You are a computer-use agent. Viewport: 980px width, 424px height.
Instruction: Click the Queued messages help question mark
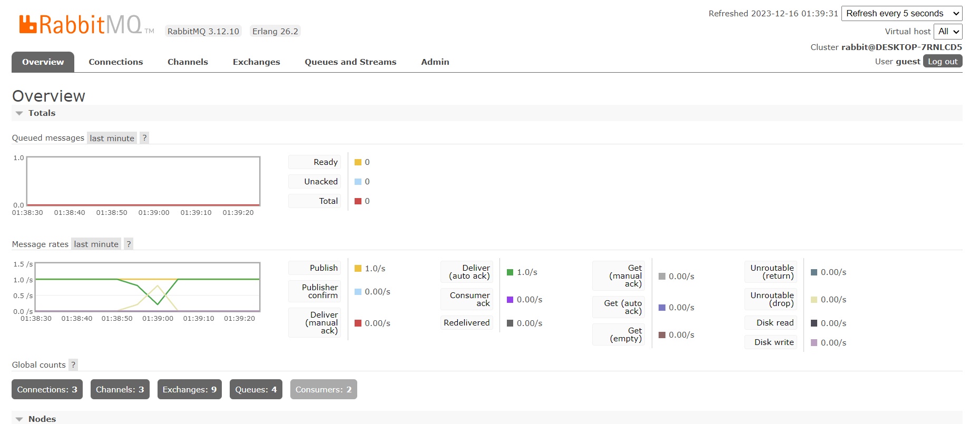[x=144, y=138]
